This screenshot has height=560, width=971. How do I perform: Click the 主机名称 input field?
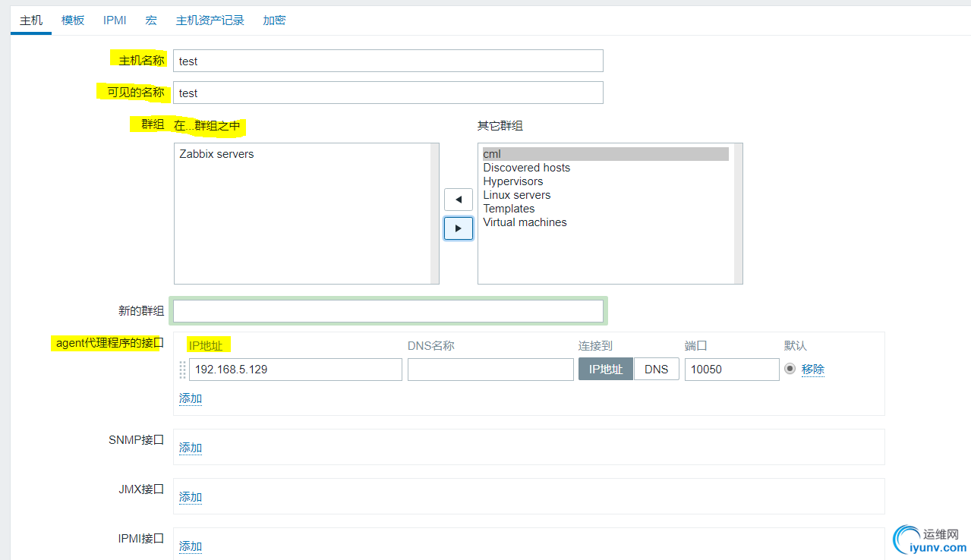pos(388,61)
